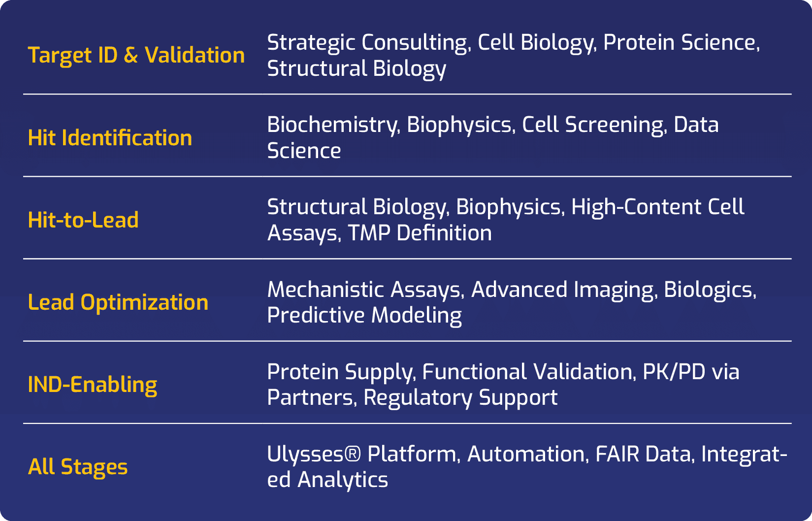The image size is (812, 521).
Task: Click the Functional Validation text
Action: click(x=527, y=372)
